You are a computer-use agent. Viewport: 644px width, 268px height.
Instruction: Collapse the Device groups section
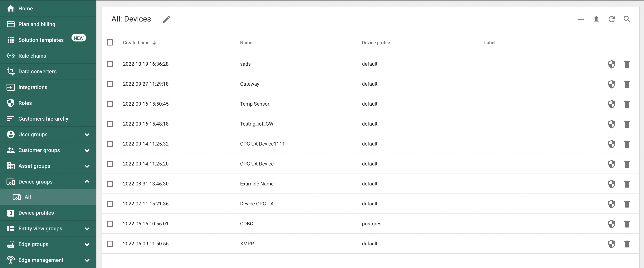coord(87,182)
